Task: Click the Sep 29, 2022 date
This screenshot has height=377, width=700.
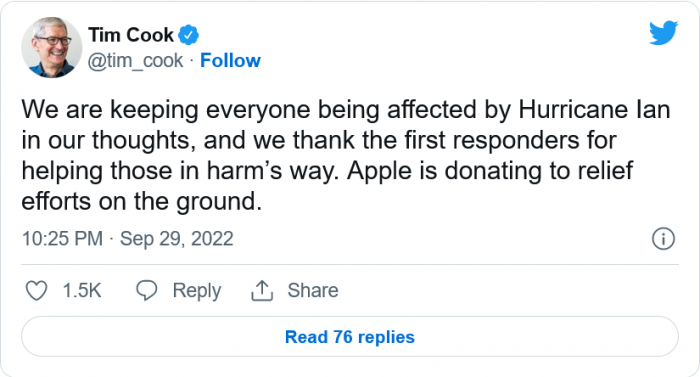Action: click(177, 239)
